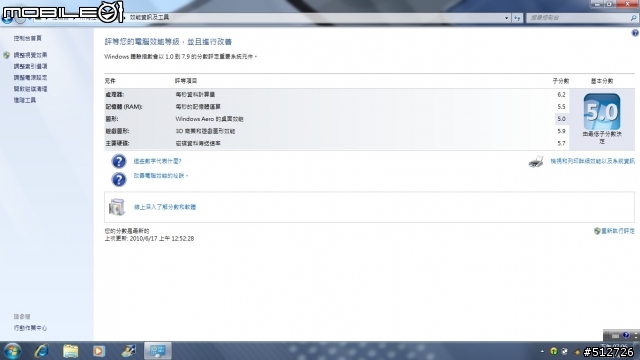Click the Show Desktop strip at taskbar end
Image resolution: width=640 pixels, height=360 pixels.
point(638,351)
